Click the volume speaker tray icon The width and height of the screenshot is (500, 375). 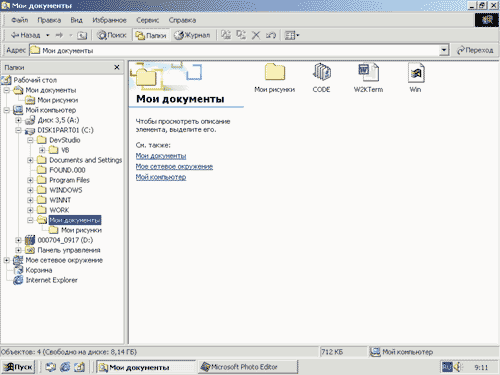458,367
